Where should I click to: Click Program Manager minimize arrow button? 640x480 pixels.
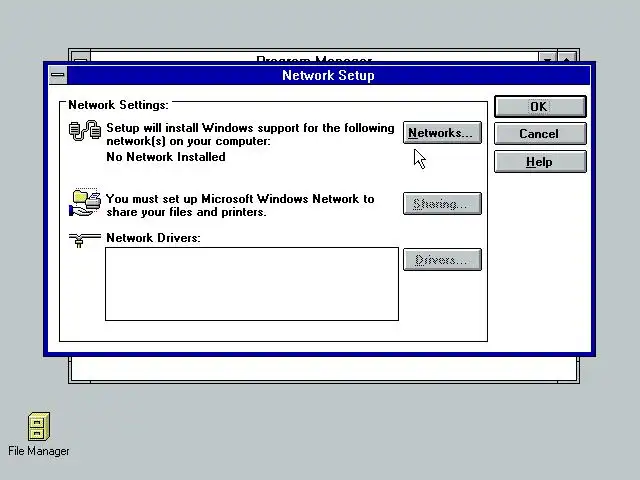click(548, 57)
